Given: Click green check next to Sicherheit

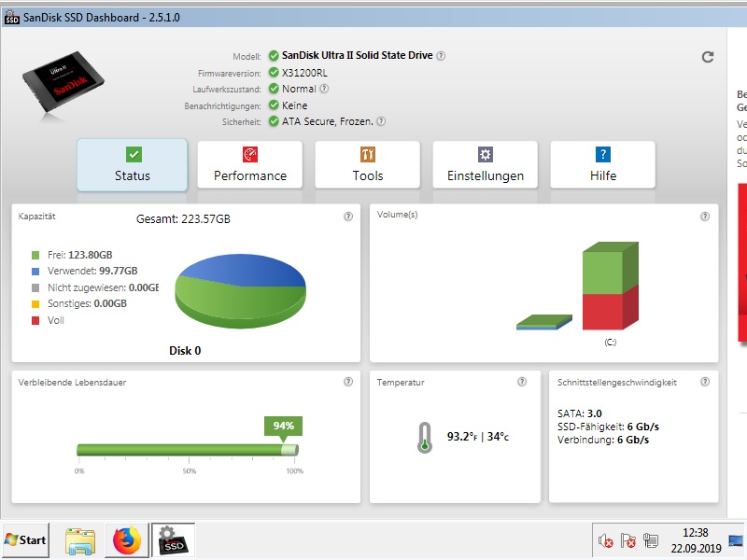Looking at the screenshot, I should click(x=274, y=121).
